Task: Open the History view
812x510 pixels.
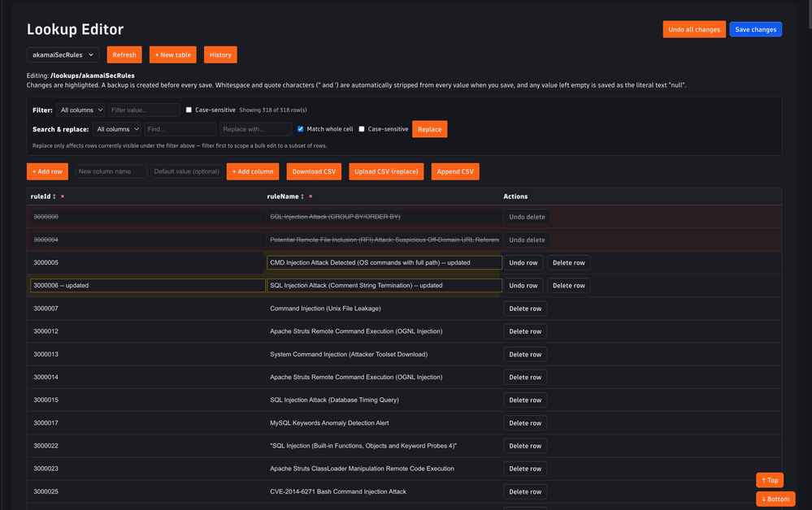Action: 220,55
